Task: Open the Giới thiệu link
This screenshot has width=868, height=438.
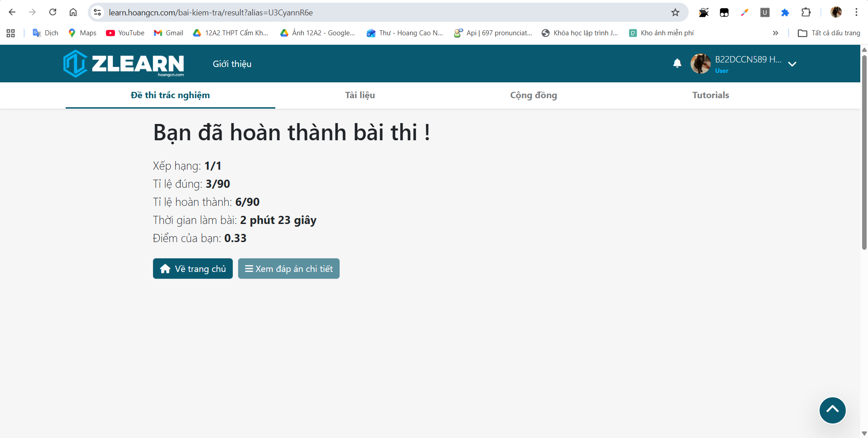Action: [x=232, y=64]
